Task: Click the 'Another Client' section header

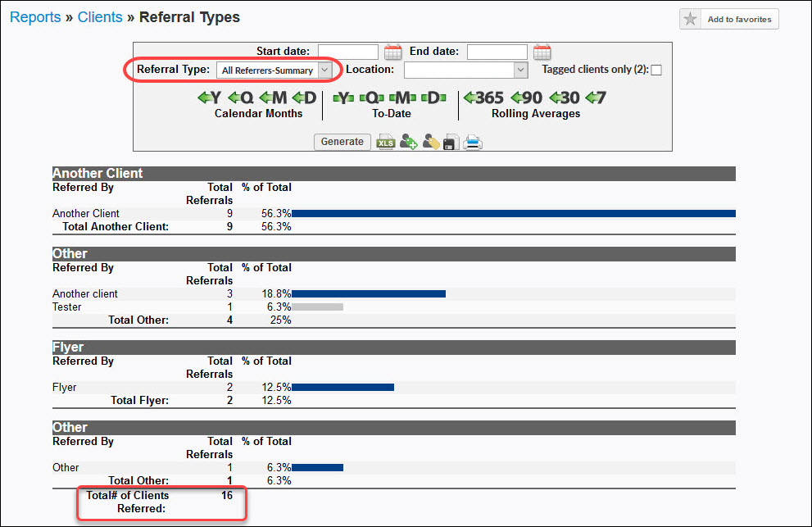Action: coord(393,174)
